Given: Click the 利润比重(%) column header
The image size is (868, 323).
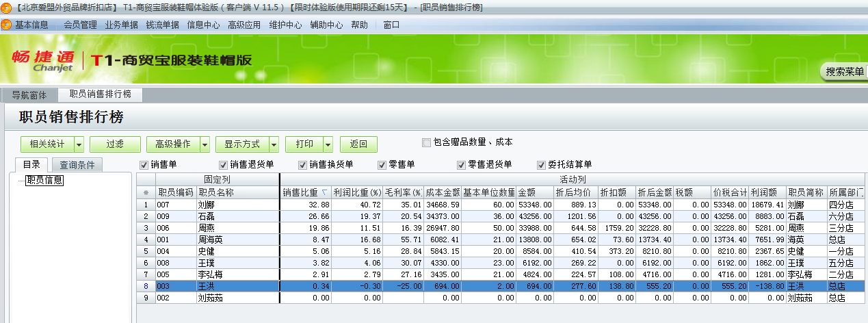Looking at the screenshot, I should (356, 193).
